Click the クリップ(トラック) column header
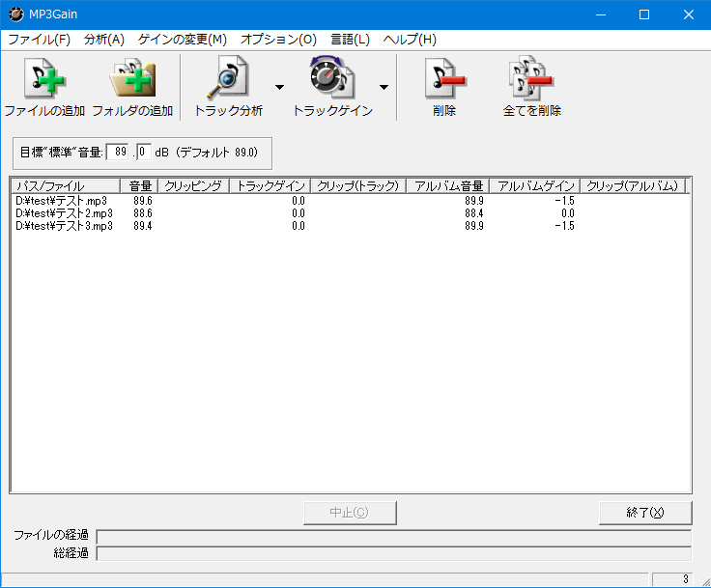The image size is (711, 588). [x=358, y=186]
